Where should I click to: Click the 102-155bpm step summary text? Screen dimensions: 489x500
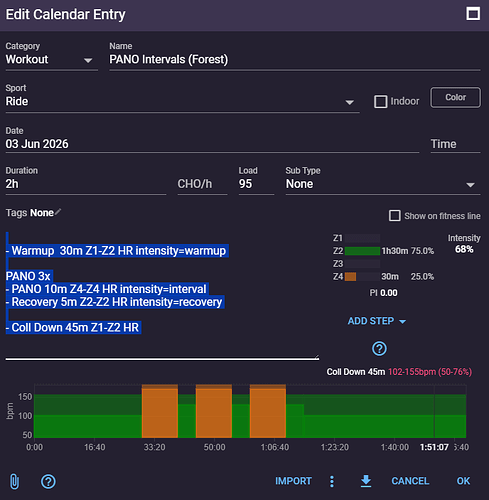(430, 372)
